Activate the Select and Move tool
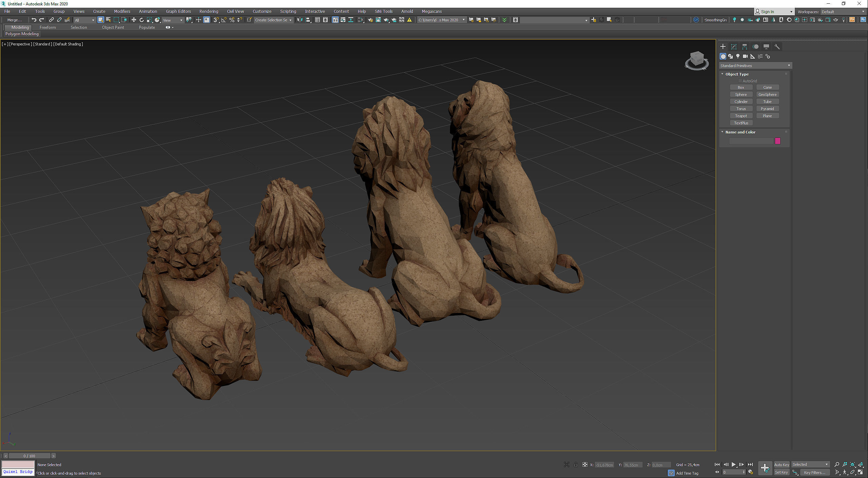 pyautogui.click(x=134, y=20)
